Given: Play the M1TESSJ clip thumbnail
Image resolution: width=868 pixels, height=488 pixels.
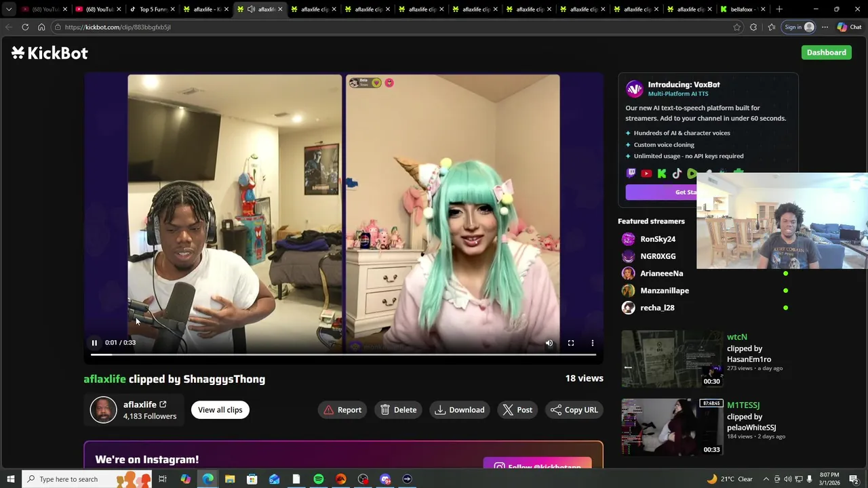Looking at the screenshot, I should pos(672,427).
